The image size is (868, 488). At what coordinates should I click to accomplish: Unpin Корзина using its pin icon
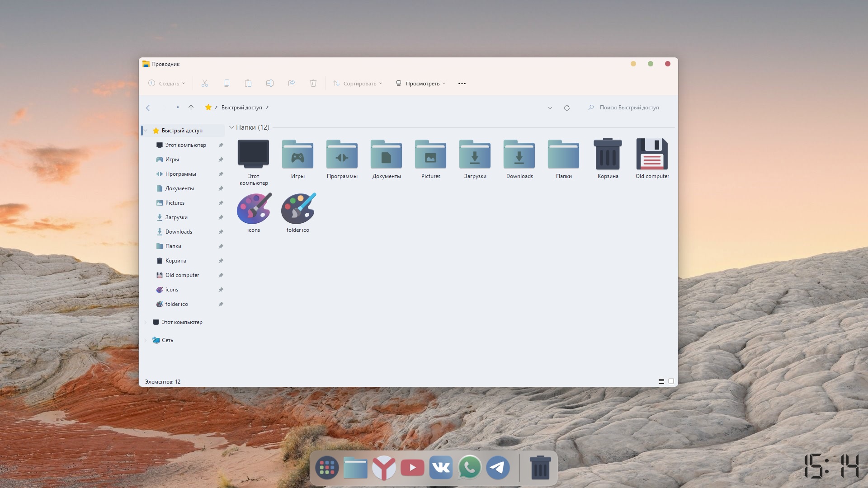pyautogui.click(x=221, y=261)
